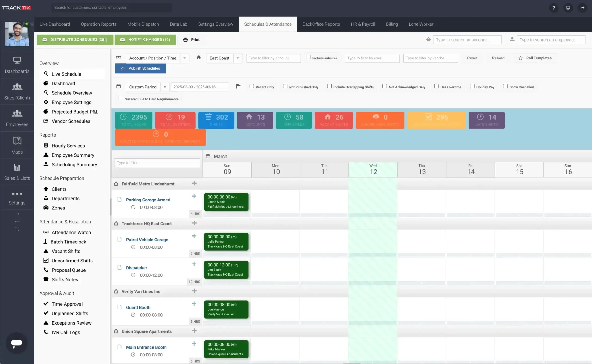Enable the Has Overtime checkbox
Viewport: 592px width, 364px height.
coord(436,86)
